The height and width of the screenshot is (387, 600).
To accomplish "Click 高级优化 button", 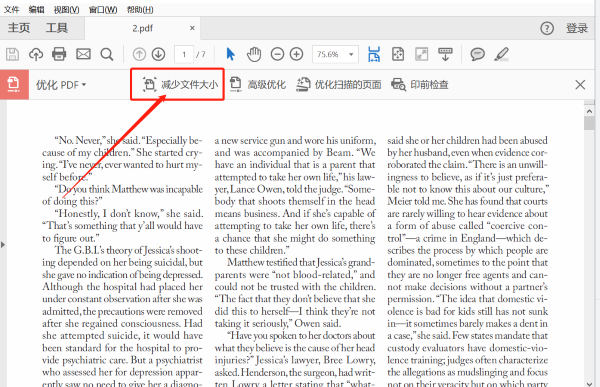I will (x=258, y=85).
